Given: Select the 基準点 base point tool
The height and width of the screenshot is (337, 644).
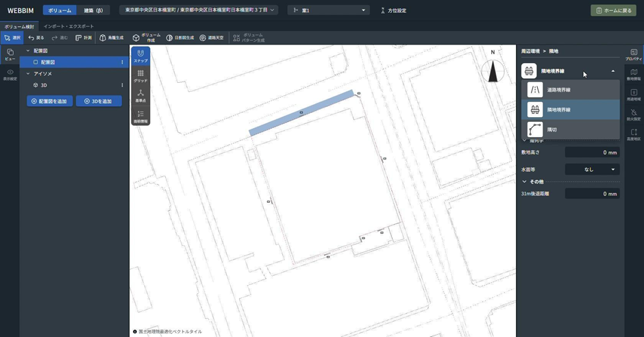Looking at the screenshot, I should (140, 95).
